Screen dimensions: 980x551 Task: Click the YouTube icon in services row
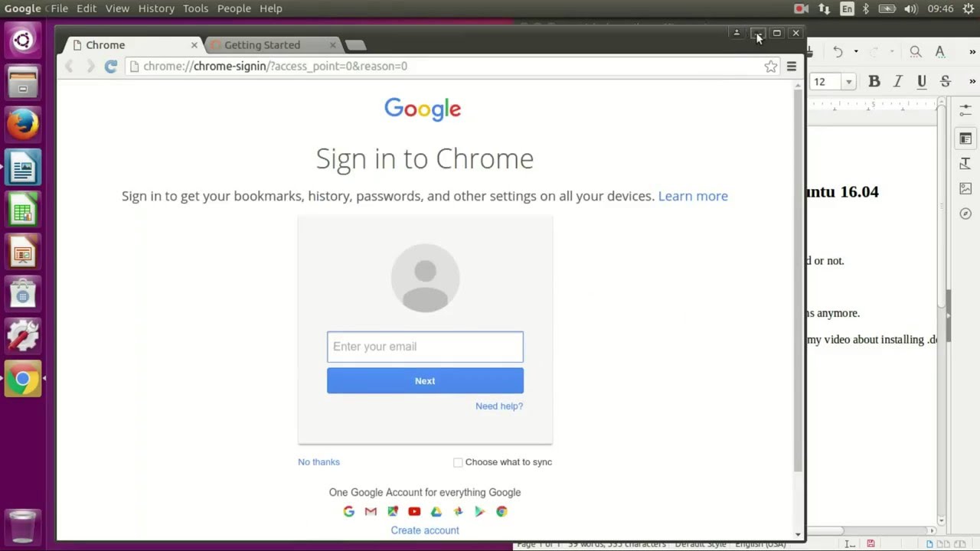[414, 511]
